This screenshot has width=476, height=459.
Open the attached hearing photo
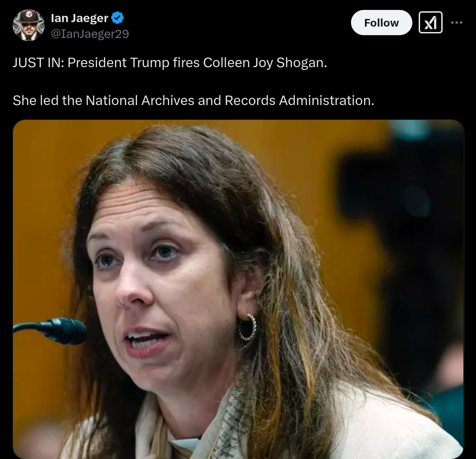coord(238,289)
